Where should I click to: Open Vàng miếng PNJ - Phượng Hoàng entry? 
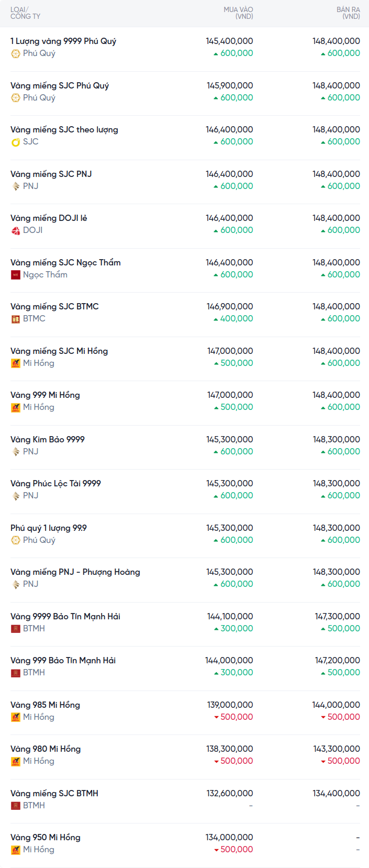(75, 572)
